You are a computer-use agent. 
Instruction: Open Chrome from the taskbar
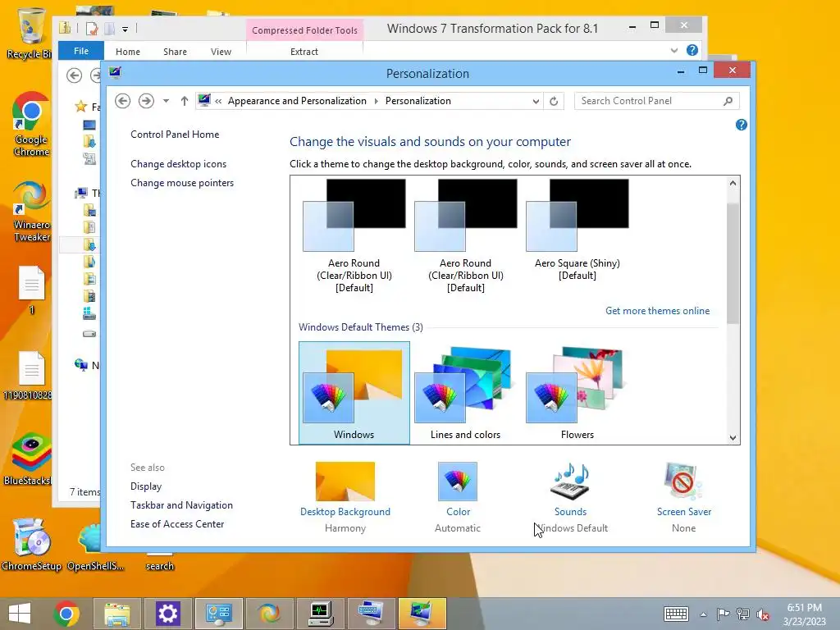pos(66,614)
